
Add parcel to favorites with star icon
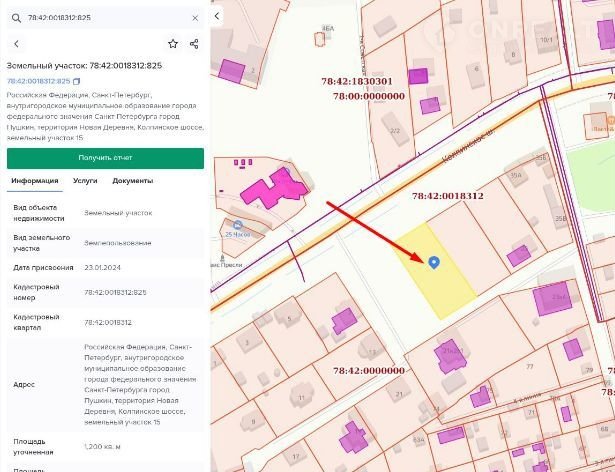[x=173, y=44]
